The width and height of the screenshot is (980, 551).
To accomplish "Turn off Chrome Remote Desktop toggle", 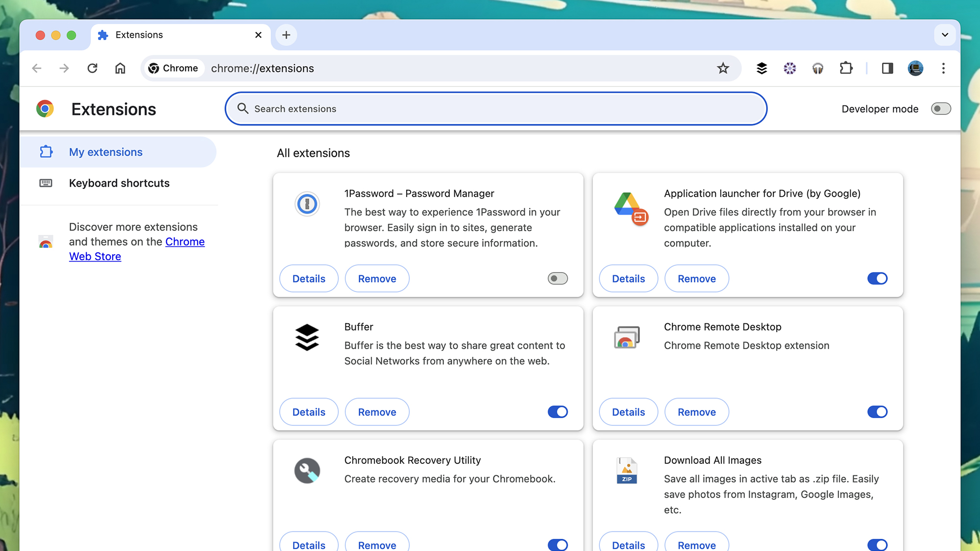I will 877,412.
